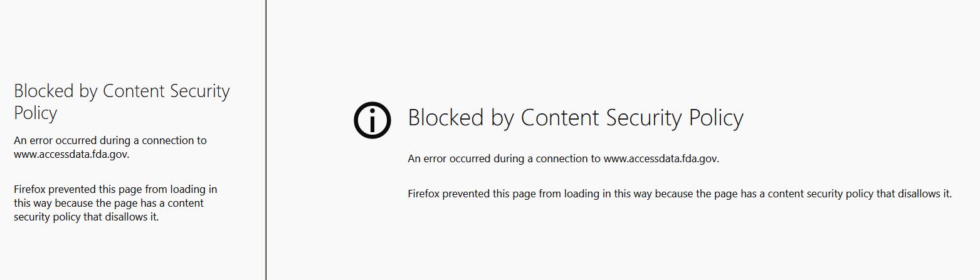This screenshot has height=280, width=980.
Task: Click the right pane's Blocked by Content Security Policy heading
Action: point(576,118)
